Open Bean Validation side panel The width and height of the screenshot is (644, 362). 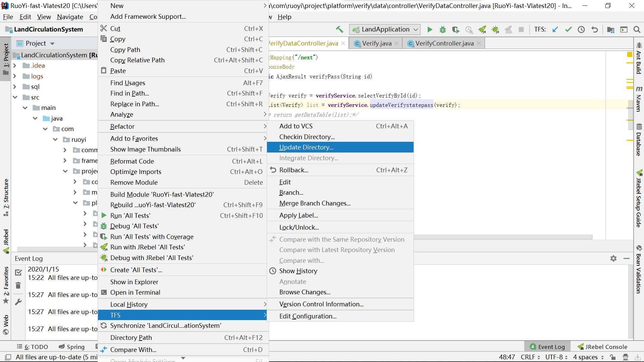pos(639,269)
